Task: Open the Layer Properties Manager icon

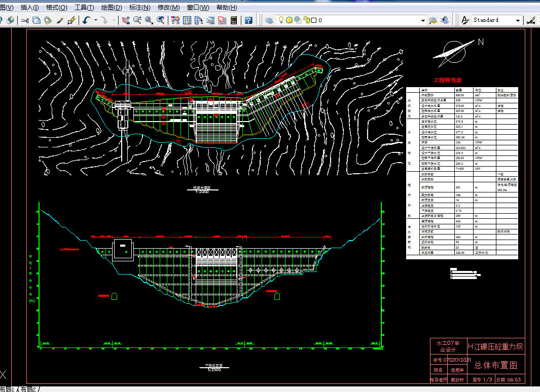Action: (269, 21)
